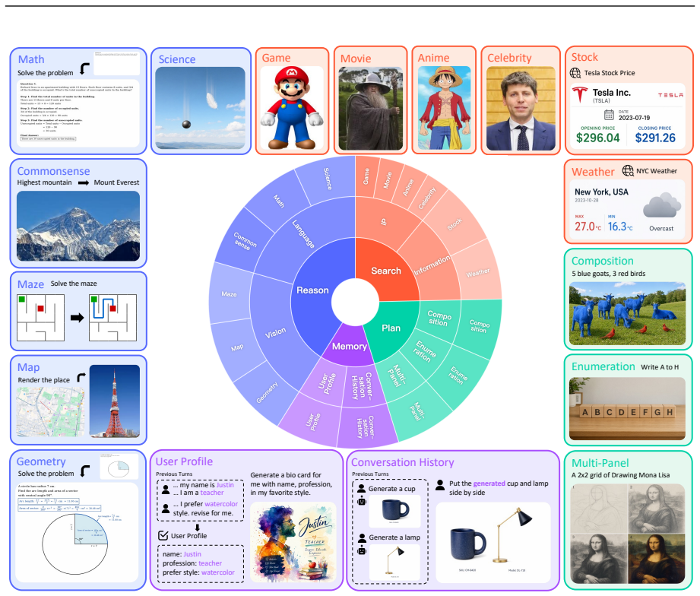Open the watercolor Justin bio card image

pos(293,542)
